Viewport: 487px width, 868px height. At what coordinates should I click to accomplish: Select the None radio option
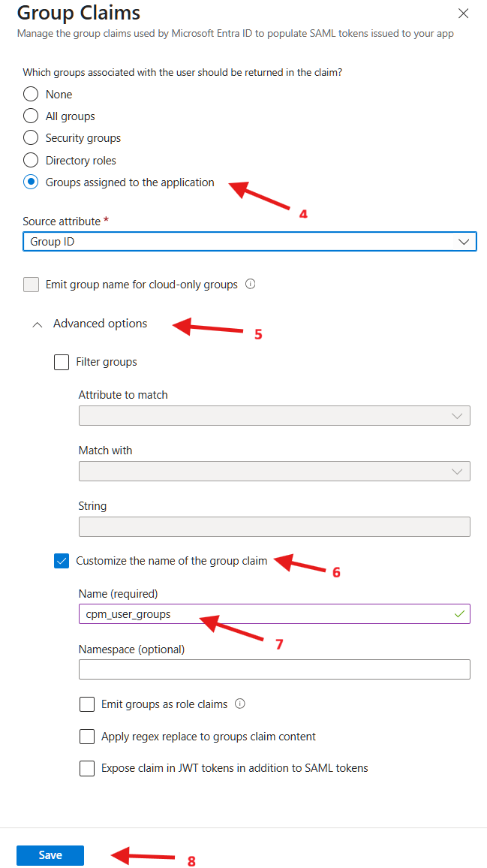[x=31, y=94]
